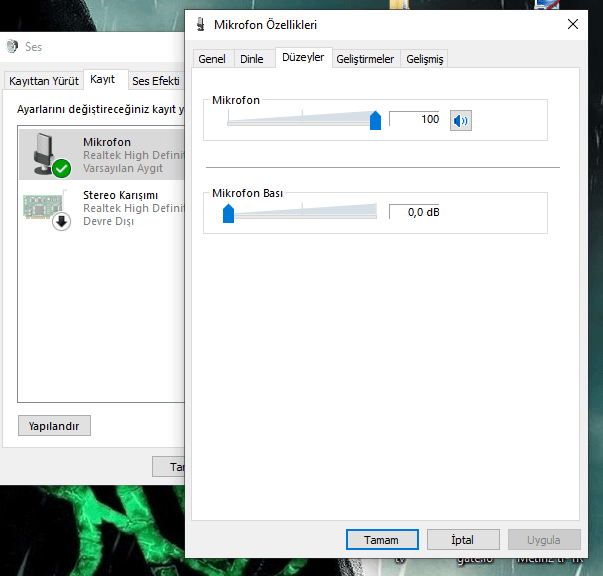Open the Geliştirmeler tab
The image size is (603, 576).
[x=365, y=59]
